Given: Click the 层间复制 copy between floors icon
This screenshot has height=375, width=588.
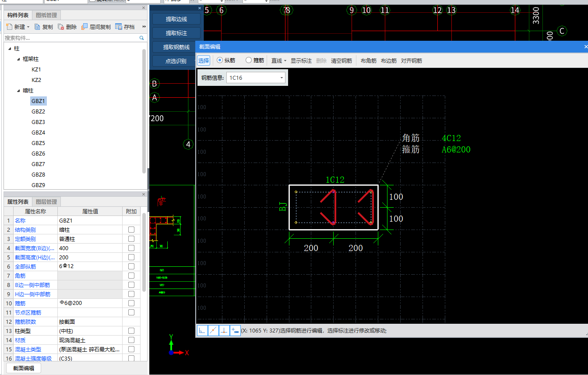Looking at the screenshot, I should (x=85, y=27).
